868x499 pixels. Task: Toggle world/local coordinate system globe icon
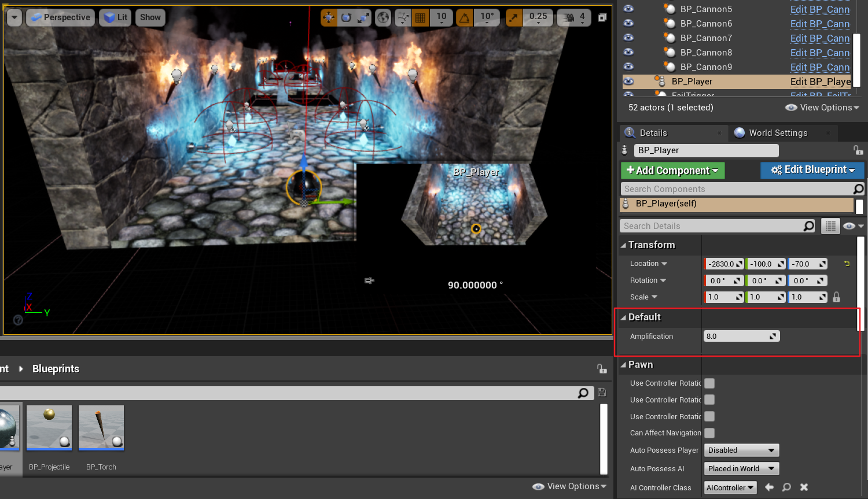pyautogui.click(x=383, y=17)
